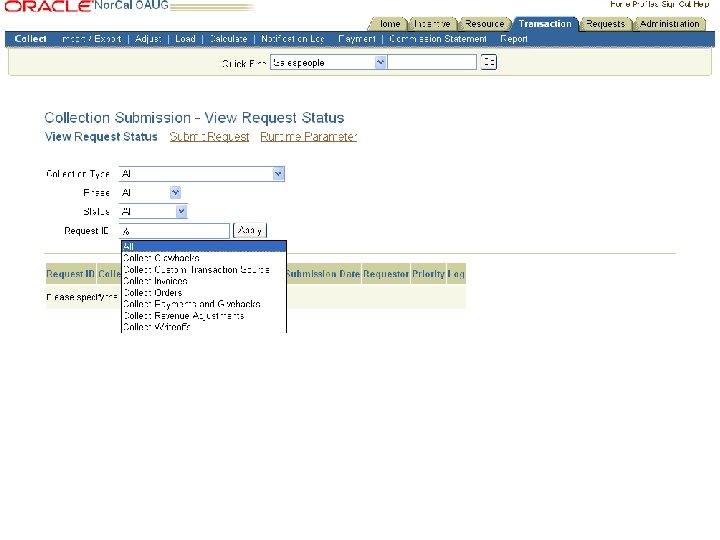The image size is (720, 540).
Task: Open the Notification Log submenu
Action: [x=292, y=39]
